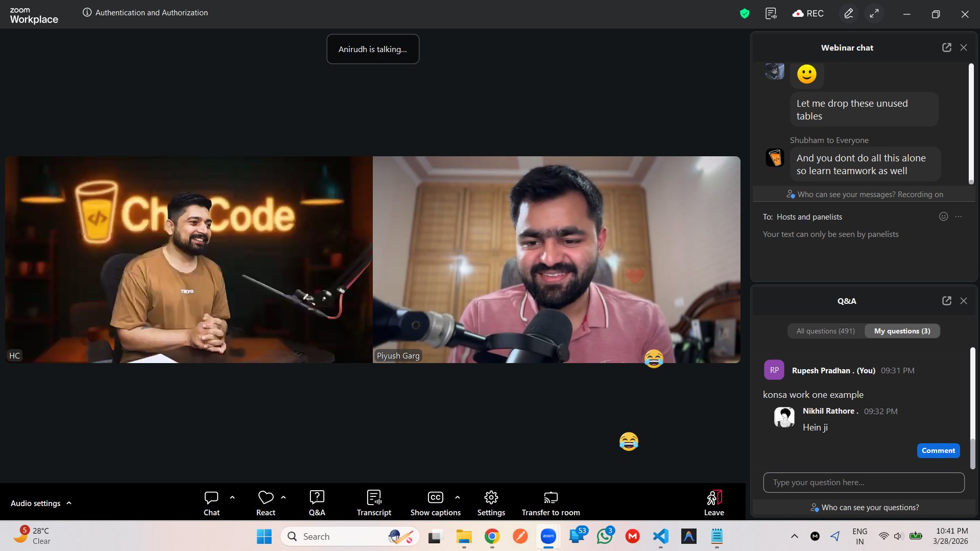Click Shubham's chat avatar
This screenshot has height=551, width=980.
[775, 157]
